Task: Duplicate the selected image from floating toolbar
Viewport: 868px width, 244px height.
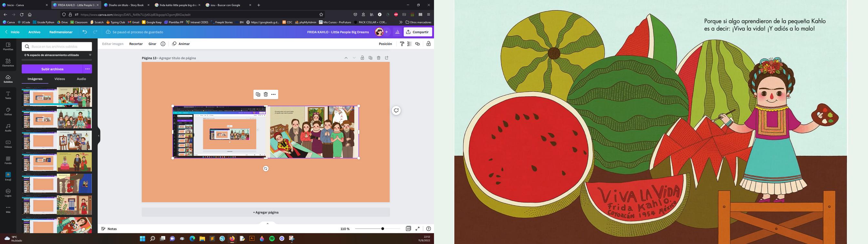Action: [258, 94]
